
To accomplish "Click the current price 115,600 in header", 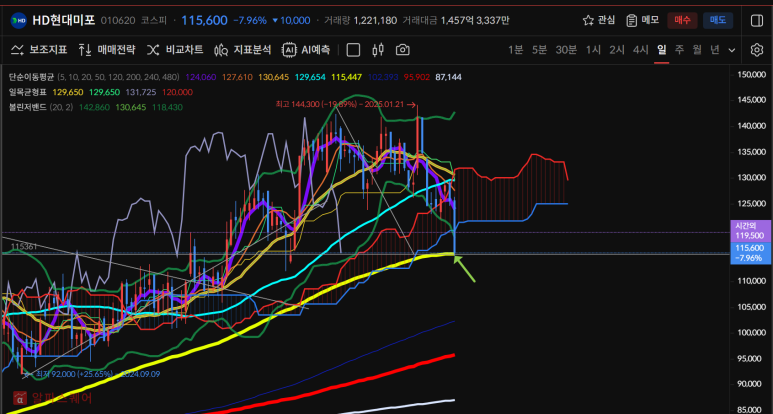I will [x=205, y=20].
